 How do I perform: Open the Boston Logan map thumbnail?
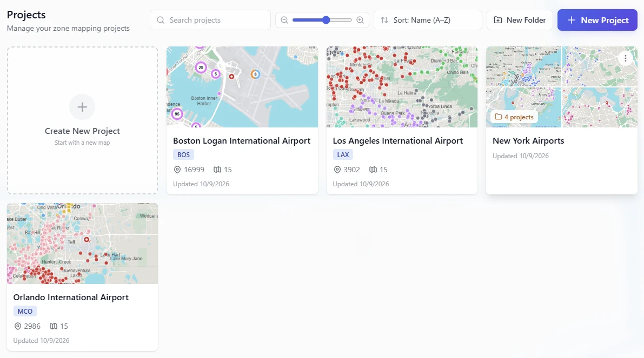point(242,87)
